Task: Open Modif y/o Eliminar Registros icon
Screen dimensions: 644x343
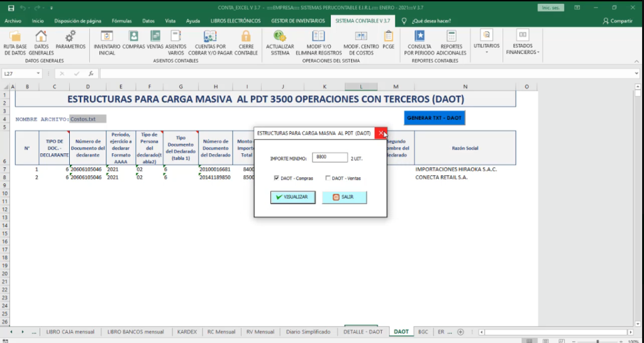Action: tap(319, 36)
